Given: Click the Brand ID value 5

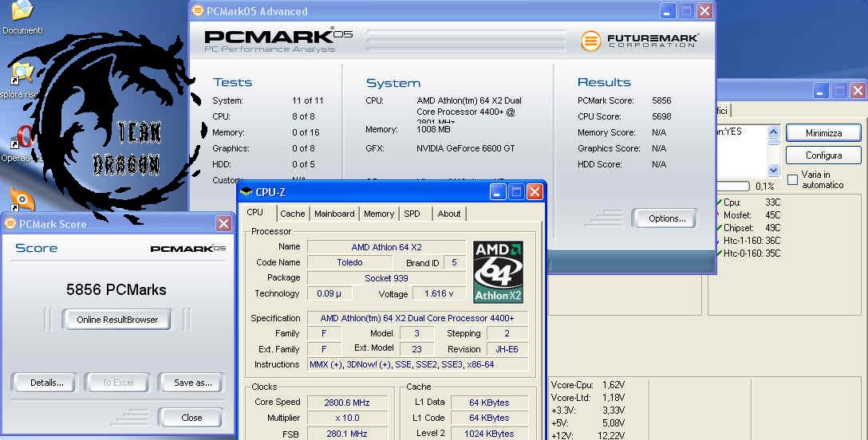Looking at the screenshot, I should (454, 262).
